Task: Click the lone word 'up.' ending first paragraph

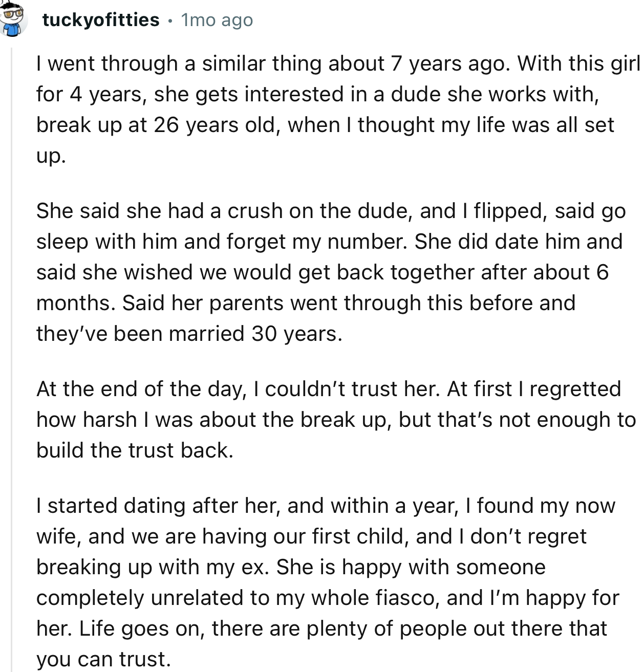Action: pos(51,156)
